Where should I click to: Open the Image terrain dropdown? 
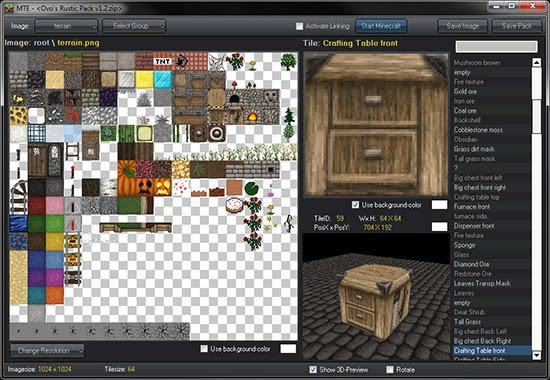coord(66,26)
